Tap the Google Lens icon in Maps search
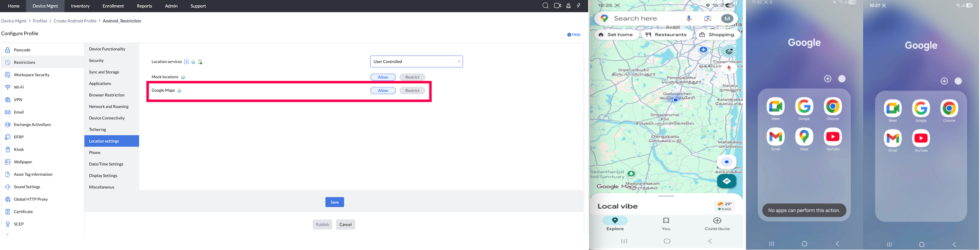The height and width of the screenshot is (250, 980). coord(708,18)
